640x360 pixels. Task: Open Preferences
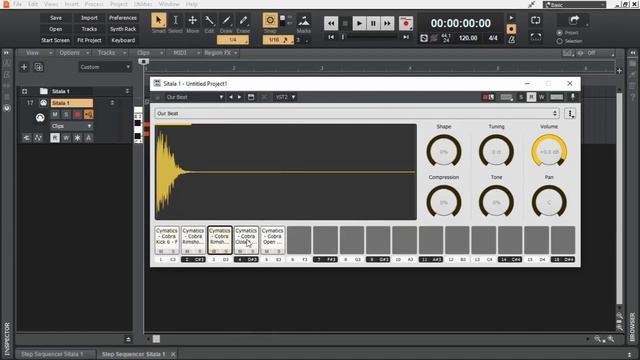point(123,18)
